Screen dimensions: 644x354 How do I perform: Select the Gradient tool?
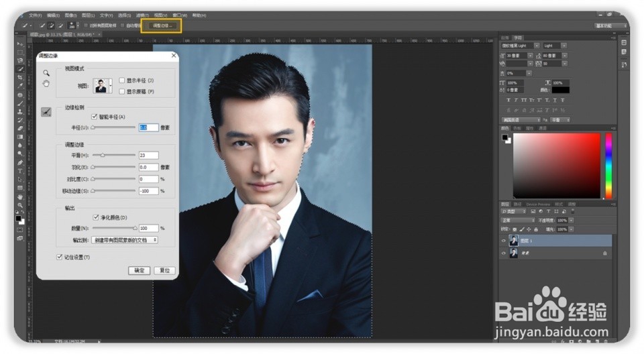pos(19,137)
